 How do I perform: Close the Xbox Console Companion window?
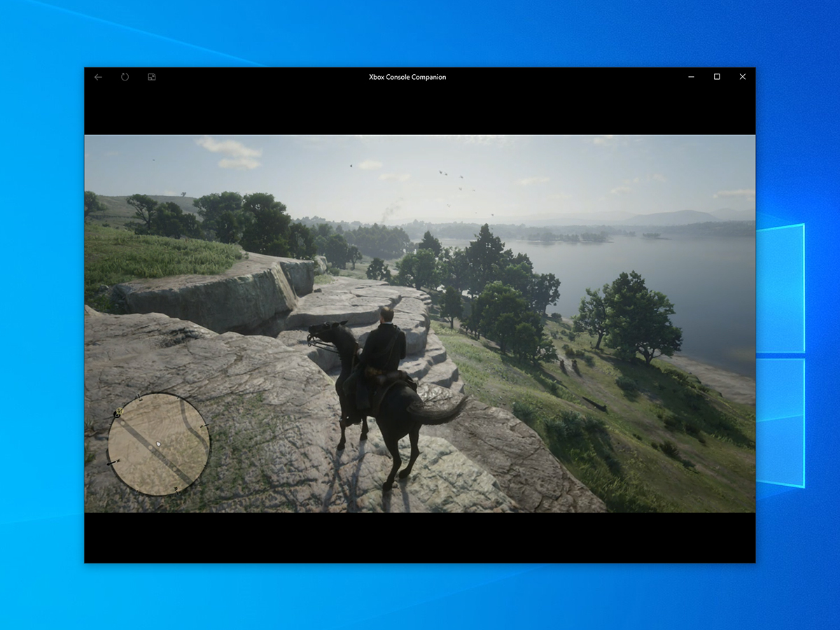click(743, 77)
